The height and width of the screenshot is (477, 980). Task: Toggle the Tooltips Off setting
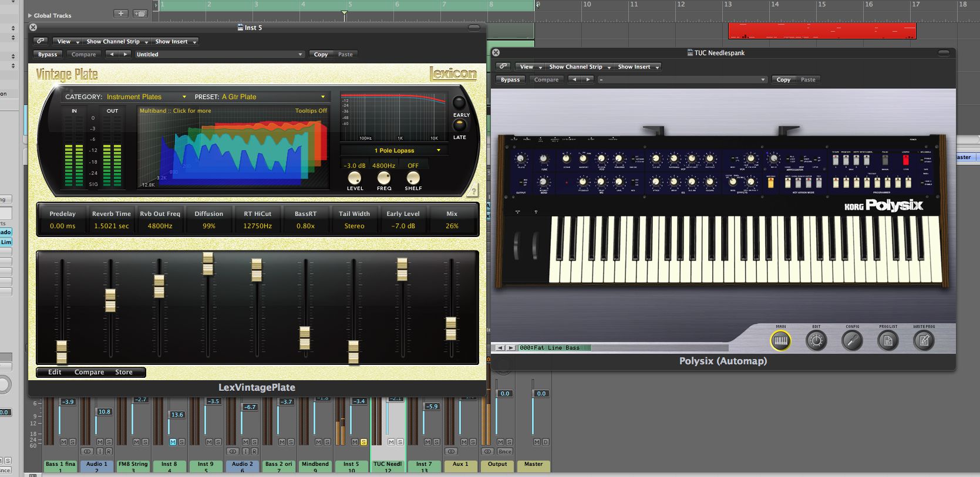coord(311,111)
